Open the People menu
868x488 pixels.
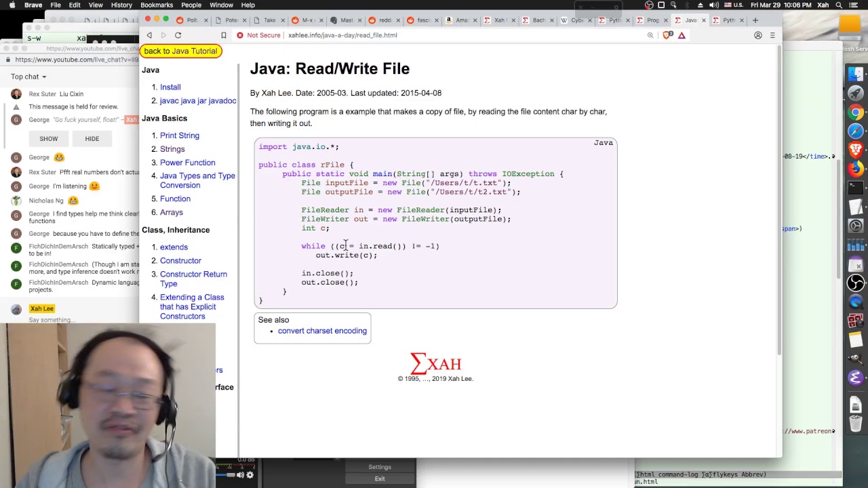click(191, 5)
